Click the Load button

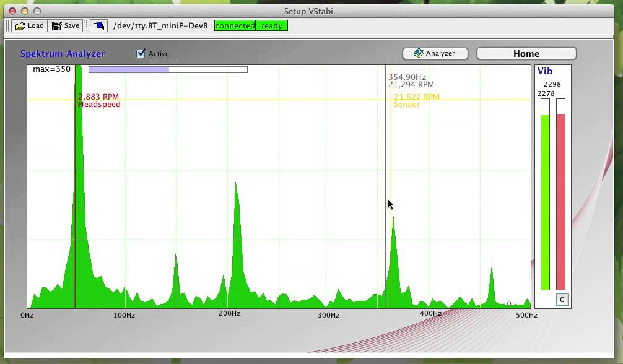point(29,26)
